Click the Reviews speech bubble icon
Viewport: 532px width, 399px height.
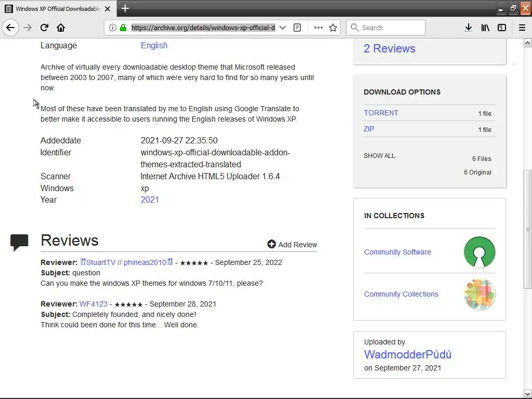(19, 242)
